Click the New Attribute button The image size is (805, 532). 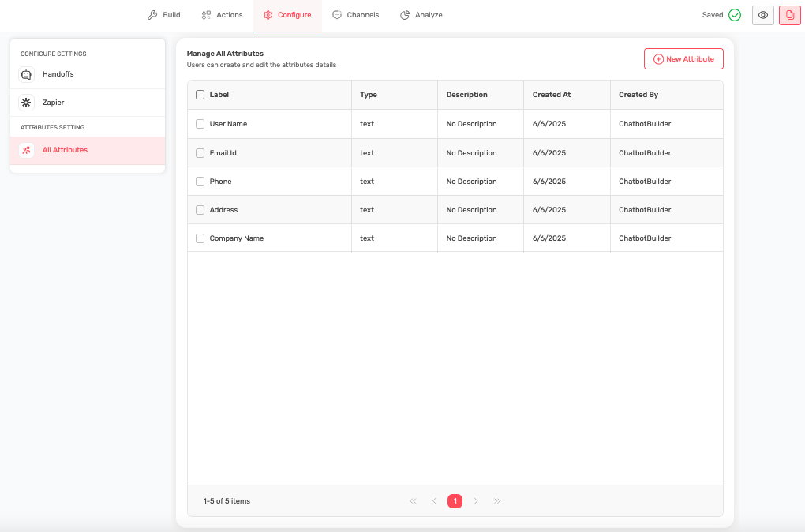tap(683, 59)
